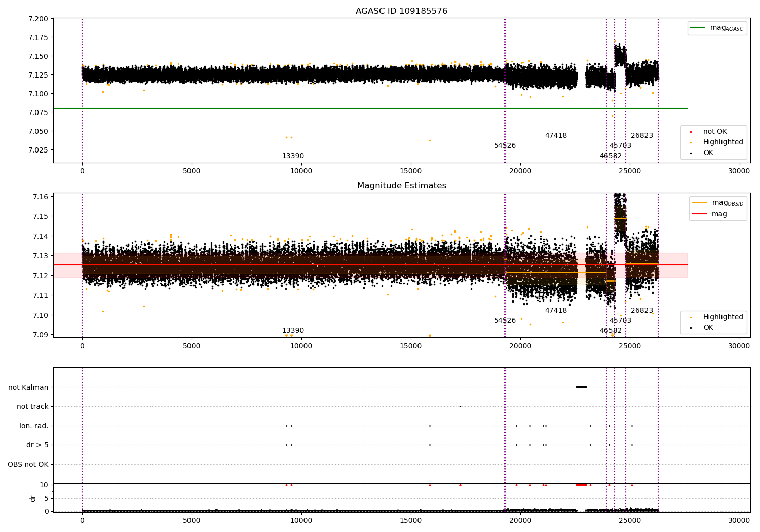Click the 'not Kalman' cluster of markers

point(581,387)
